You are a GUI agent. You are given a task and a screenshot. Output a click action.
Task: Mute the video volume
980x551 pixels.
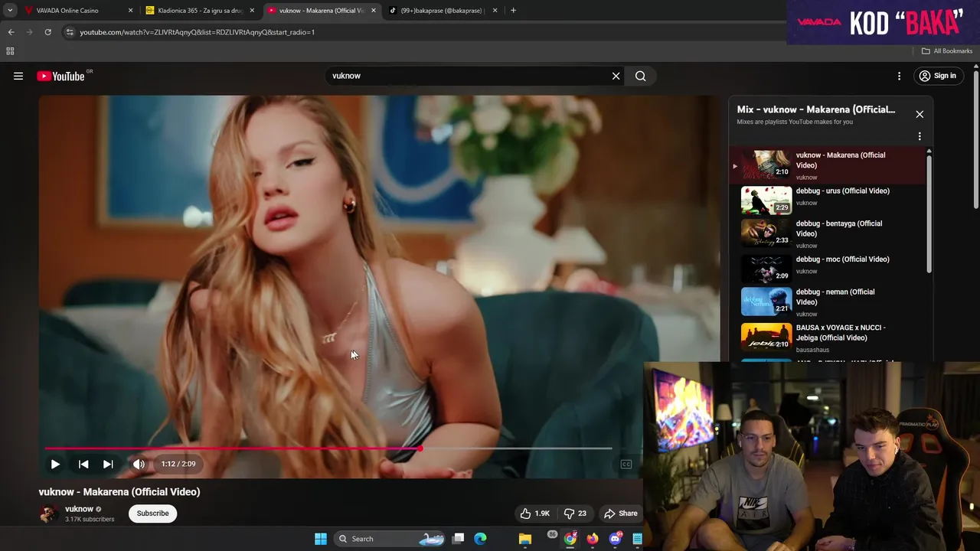coord(139,464)
